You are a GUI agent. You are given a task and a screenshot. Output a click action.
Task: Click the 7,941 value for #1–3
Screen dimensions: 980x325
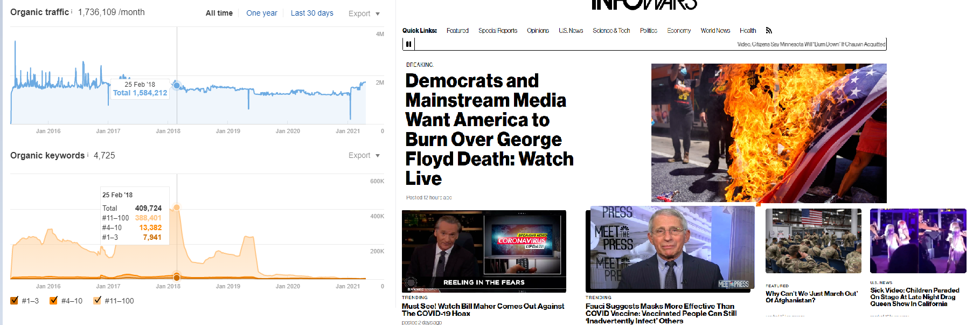tap(152, 237)
